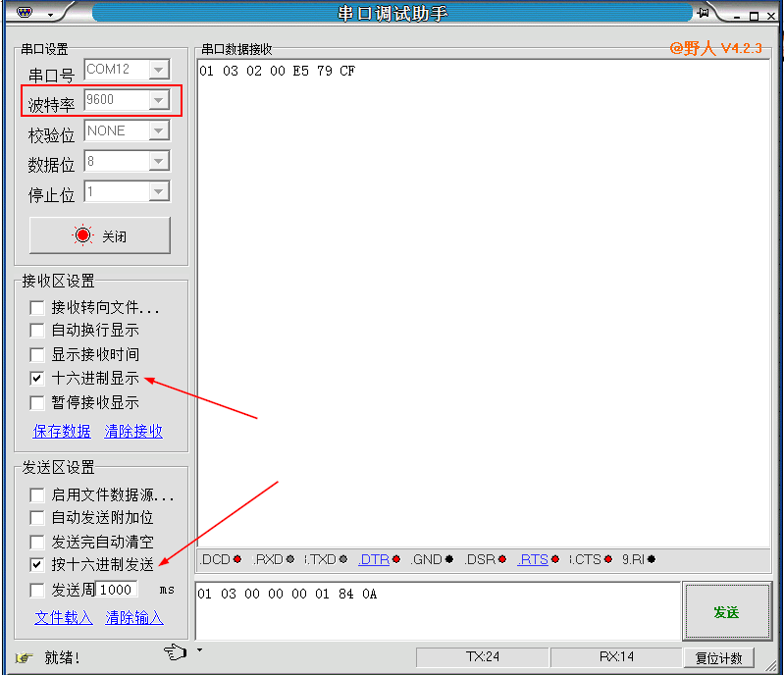Click the 清除接收 link
This screenshot has height=675, width=784.
[133, 431]
